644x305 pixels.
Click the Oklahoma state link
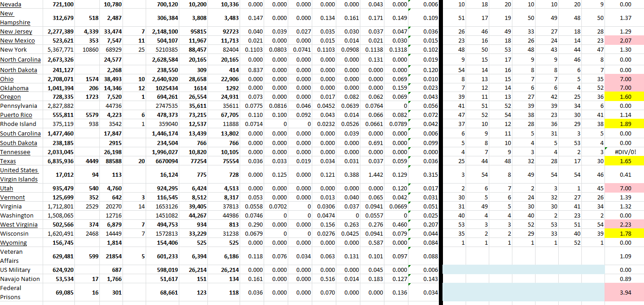pyautogui.click(x=15, y=88)
